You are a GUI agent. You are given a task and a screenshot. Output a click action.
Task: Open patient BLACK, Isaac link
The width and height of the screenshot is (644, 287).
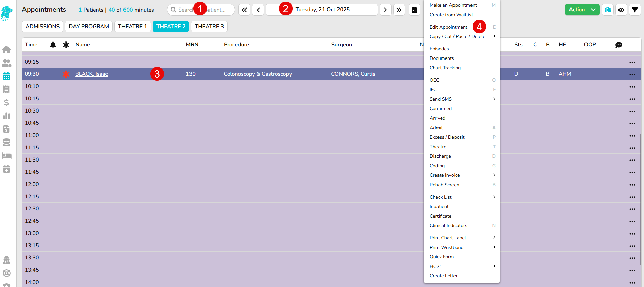click(x=91, y=74)
